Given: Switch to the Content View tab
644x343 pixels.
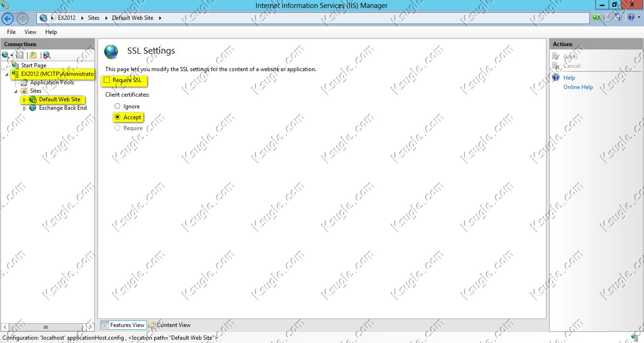Looking at the screenshot, I should [170, 325].
